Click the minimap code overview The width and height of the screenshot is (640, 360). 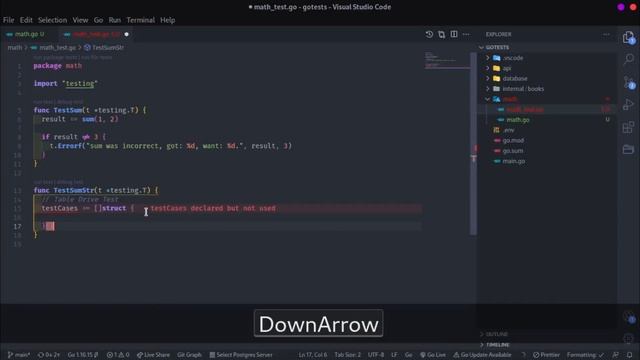tap(447, 60)
